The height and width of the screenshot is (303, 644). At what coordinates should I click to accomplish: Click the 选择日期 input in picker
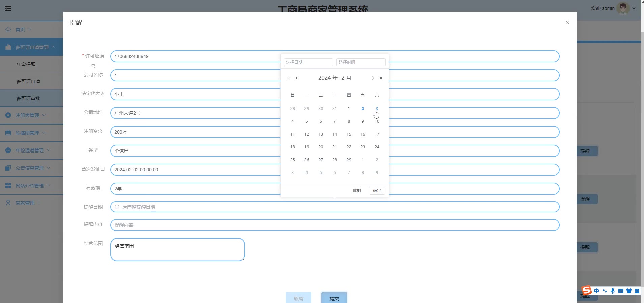[309, 62]
